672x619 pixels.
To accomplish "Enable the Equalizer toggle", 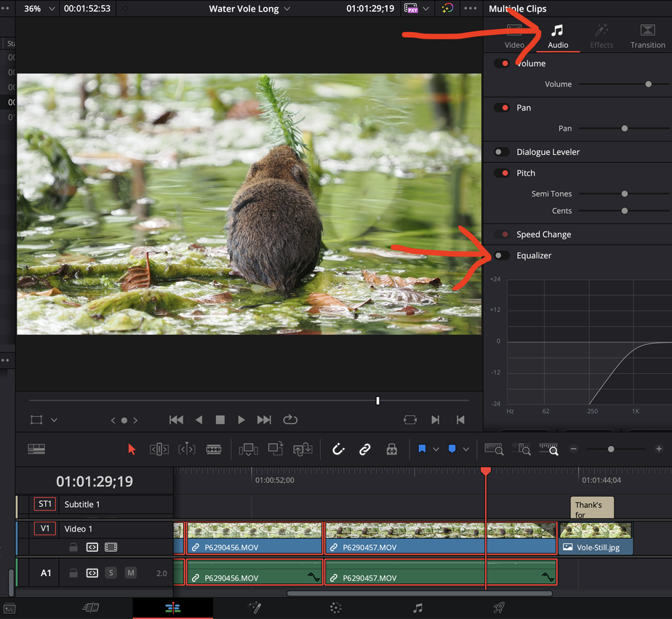I will (x=501, y=255).
